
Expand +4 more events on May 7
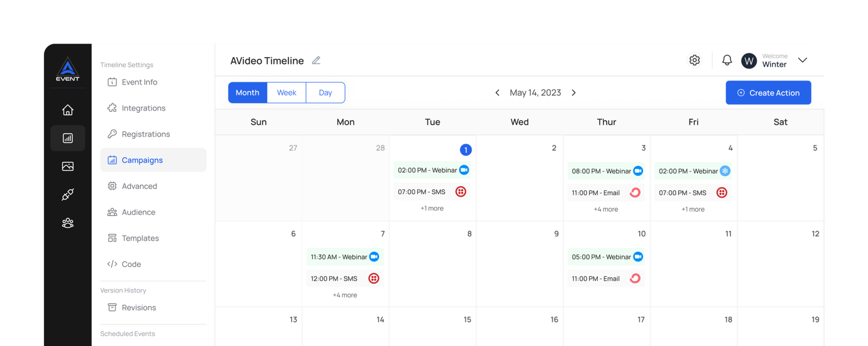345,295
